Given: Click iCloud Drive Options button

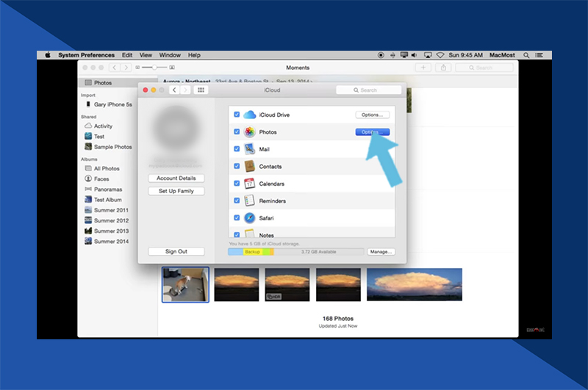Looking at the screenshot, I should (373, 115).
